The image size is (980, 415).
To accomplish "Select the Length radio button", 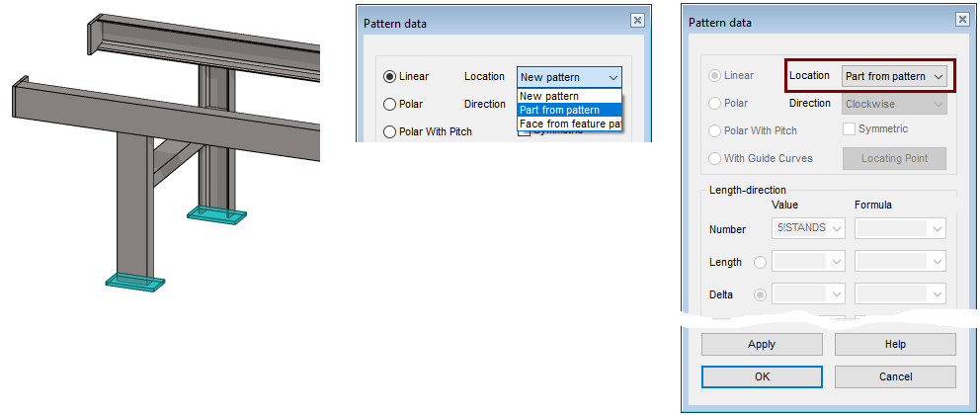I will click(761, 263).
